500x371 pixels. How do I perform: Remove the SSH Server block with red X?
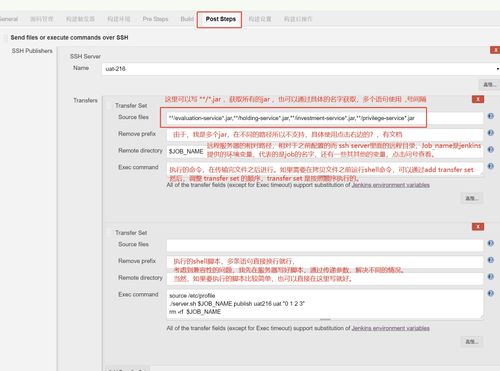(x=495, y=50)
